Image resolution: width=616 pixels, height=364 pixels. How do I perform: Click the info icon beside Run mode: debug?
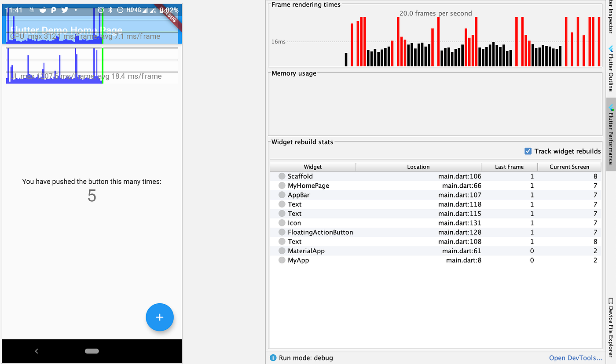[x=273, y=358]
